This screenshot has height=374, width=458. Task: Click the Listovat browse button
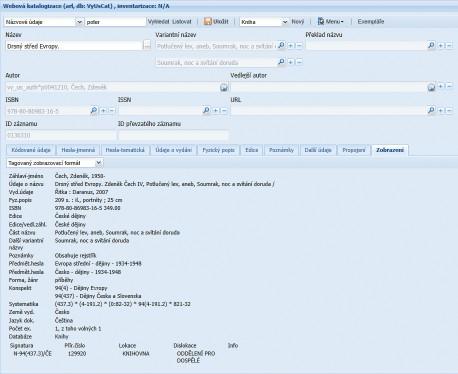[182, 22]
